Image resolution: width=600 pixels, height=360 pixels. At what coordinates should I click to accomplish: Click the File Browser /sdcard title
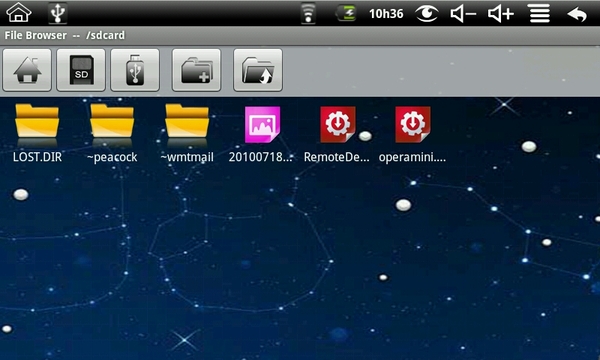pyautogui.click(x=65, y=36)
